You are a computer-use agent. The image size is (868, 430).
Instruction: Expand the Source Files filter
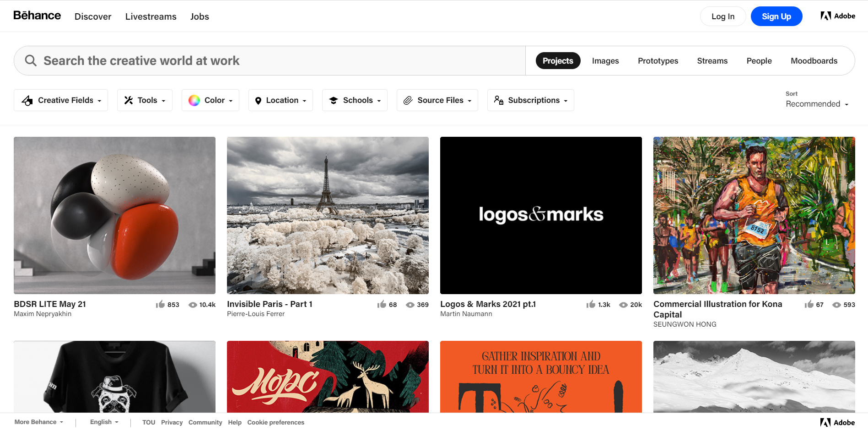tap(437, 100)
